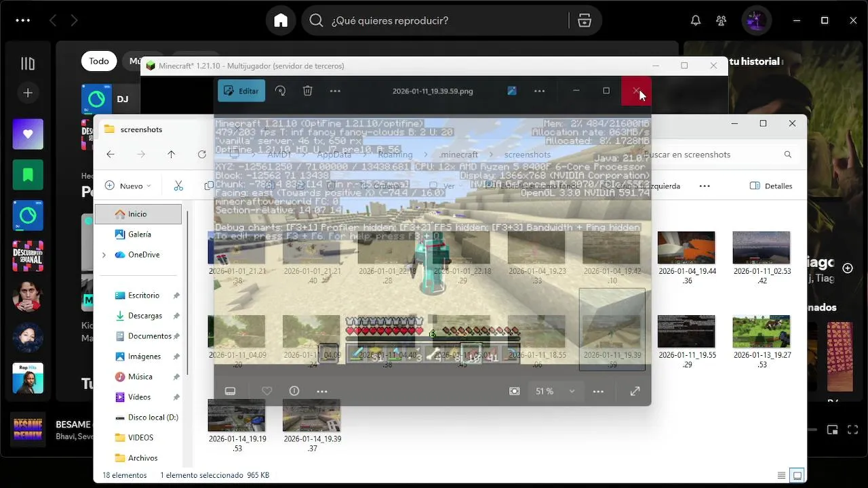Open the three-dot menu next to the info icon
This screenshot has height=488, width=868.
(x=322, y=391)
